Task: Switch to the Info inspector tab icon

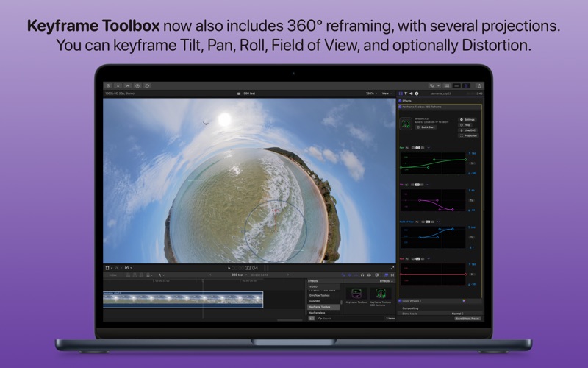Action: click(416, 93)
